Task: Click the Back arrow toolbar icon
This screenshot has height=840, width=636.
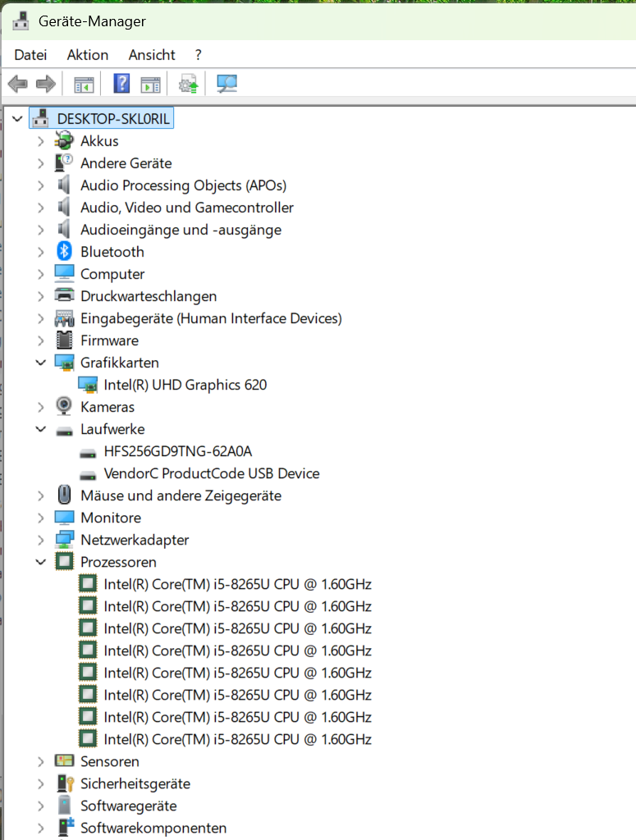Action: pyautogui.click(x=18, y=84)
